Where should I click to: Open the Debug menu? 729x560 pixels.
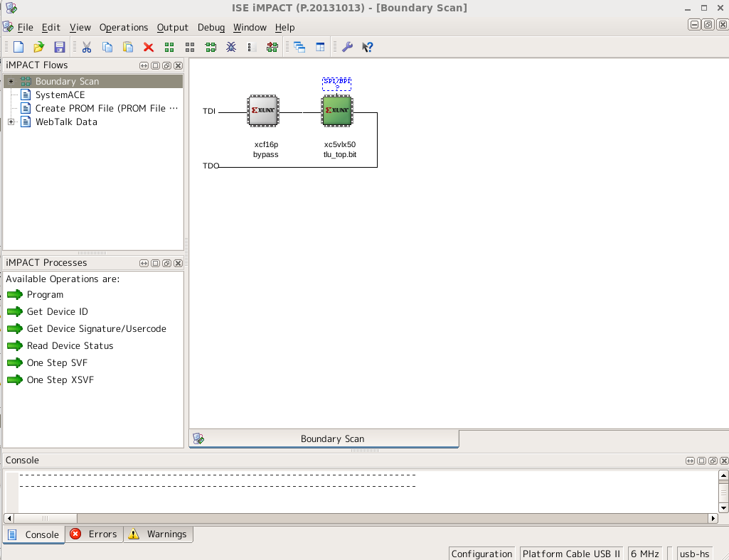tap(211, 28)
